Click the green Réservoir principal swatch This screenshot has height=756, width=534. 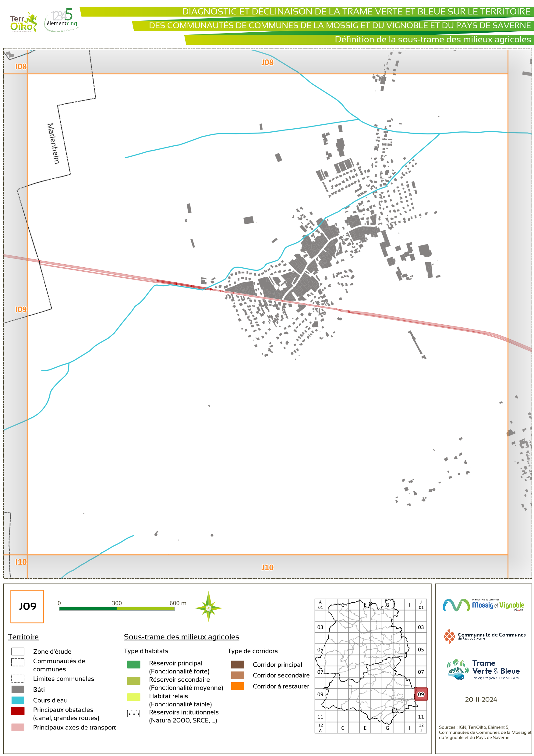pos(134,665)
